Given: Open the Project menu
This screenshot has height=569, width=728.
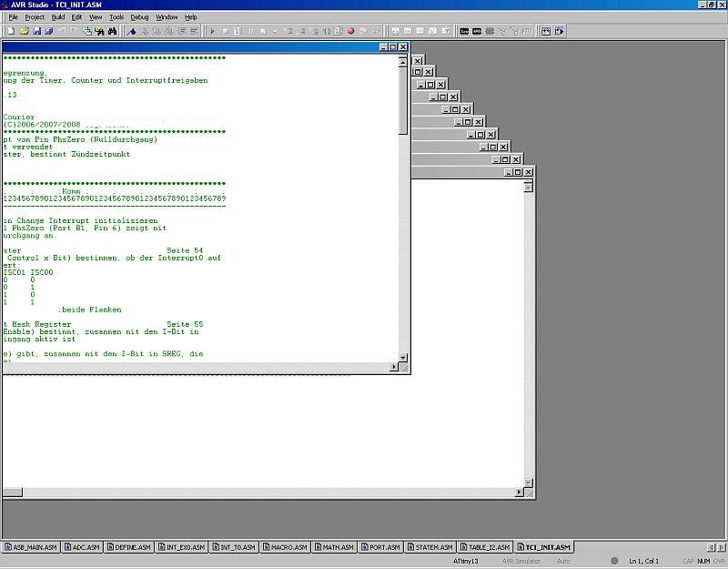Looking at the screenshot, I should [35, 17].
